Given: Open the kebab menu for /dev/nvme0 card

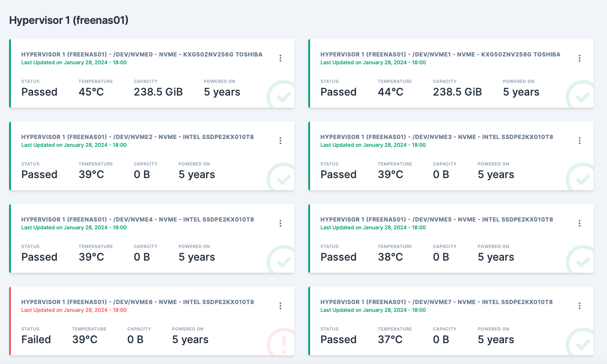Looking at the screenshot, I should (x=280, y=58).
